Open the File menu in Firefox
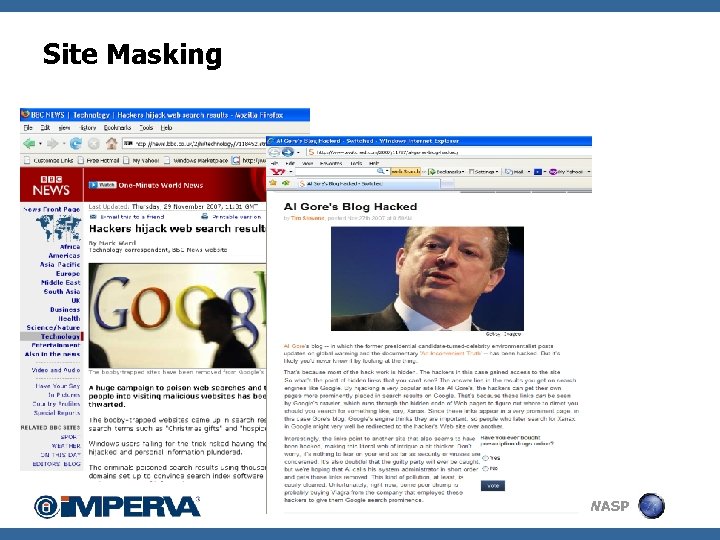720x540 pixels. point(28,128)
